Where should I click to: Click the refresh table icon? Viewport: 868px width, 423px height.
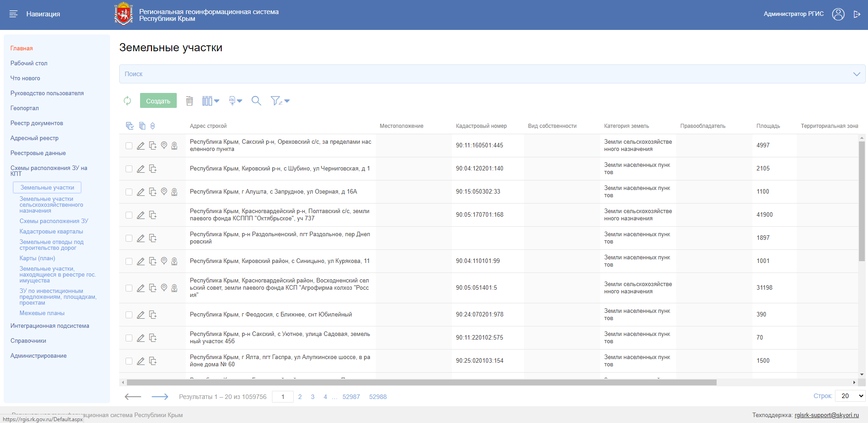pos(127,101)
